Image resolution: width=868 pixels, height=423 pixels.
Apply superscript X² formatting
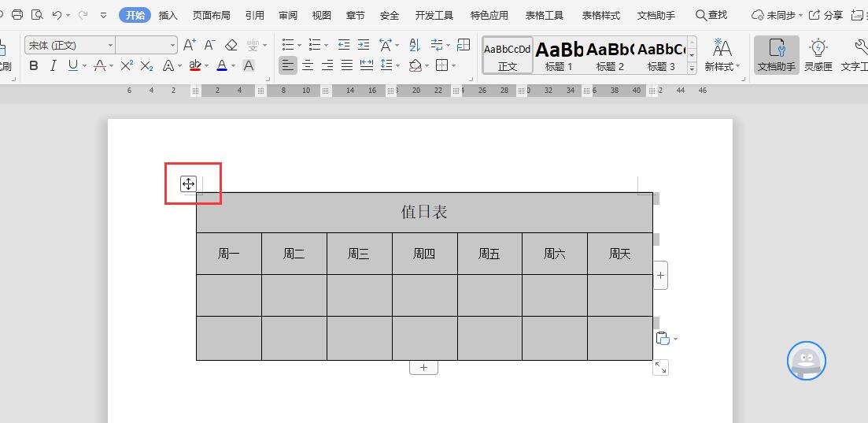(x=127, y=66)
